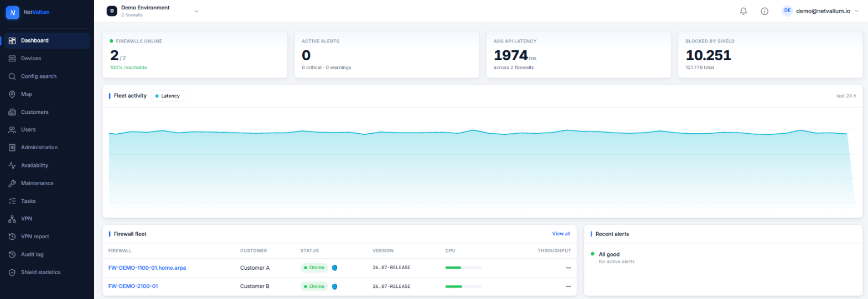Click the Config search magnifier icon
The image size is (868, 299).
coord(12,76)
